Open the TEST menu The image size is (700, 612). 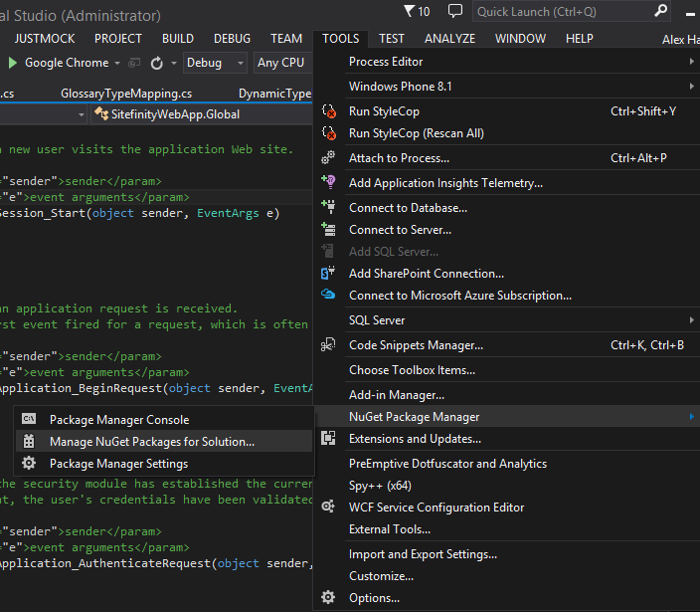pos(392,39)
